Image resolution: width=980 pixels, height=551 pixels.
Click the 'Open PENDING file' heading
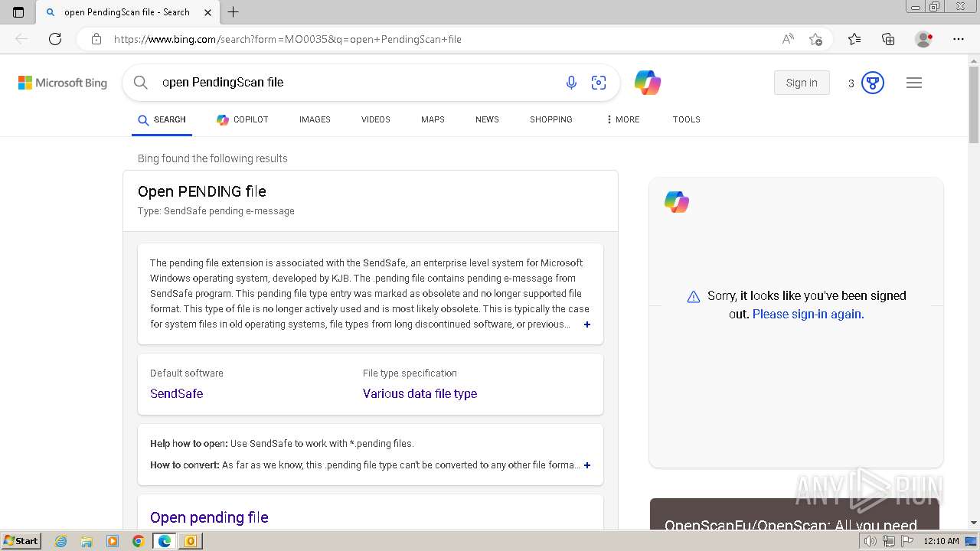[x=202, y=191]
